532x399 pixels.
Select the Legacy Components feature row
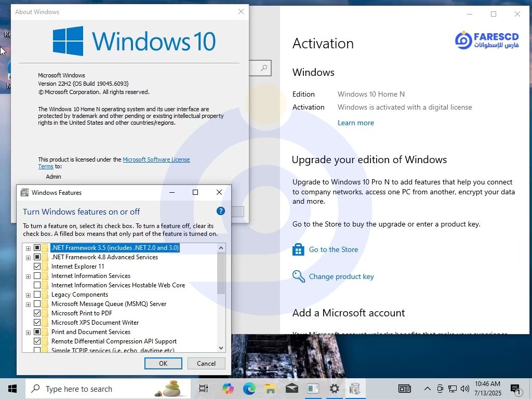pos(79,295)
